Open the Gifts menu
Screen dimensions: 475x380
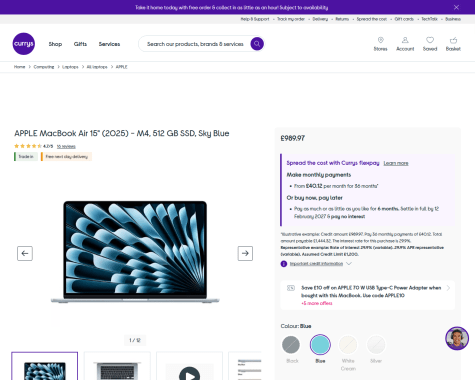click(80, 44)
